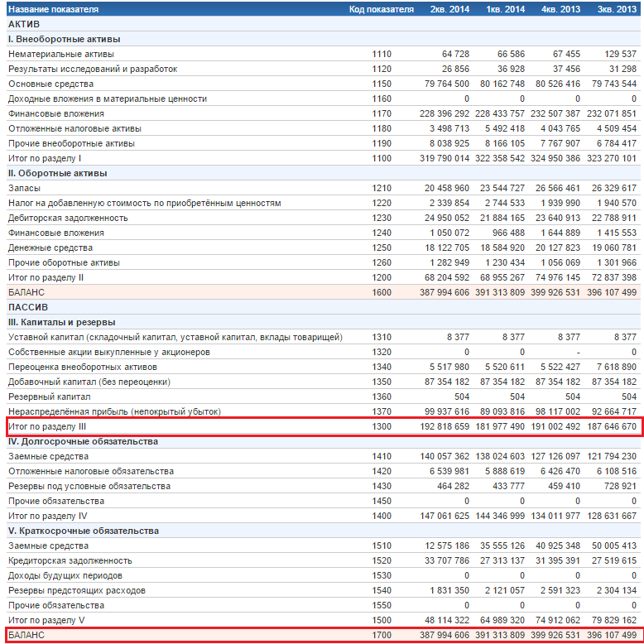Click the 'III. Капиталы и резервы' heading
Screen dimensions: 644x644
click(61, 322)
